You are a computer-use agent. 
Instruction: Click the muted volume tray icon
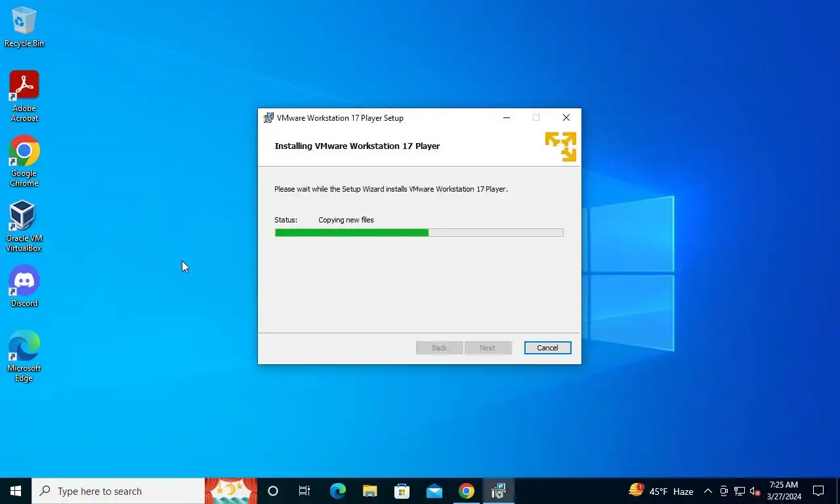tap(755, 491)
